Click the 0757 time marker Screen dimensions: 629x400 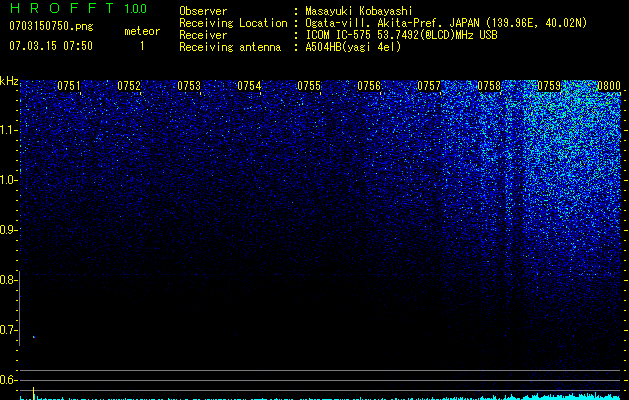(x=429, y=86)
